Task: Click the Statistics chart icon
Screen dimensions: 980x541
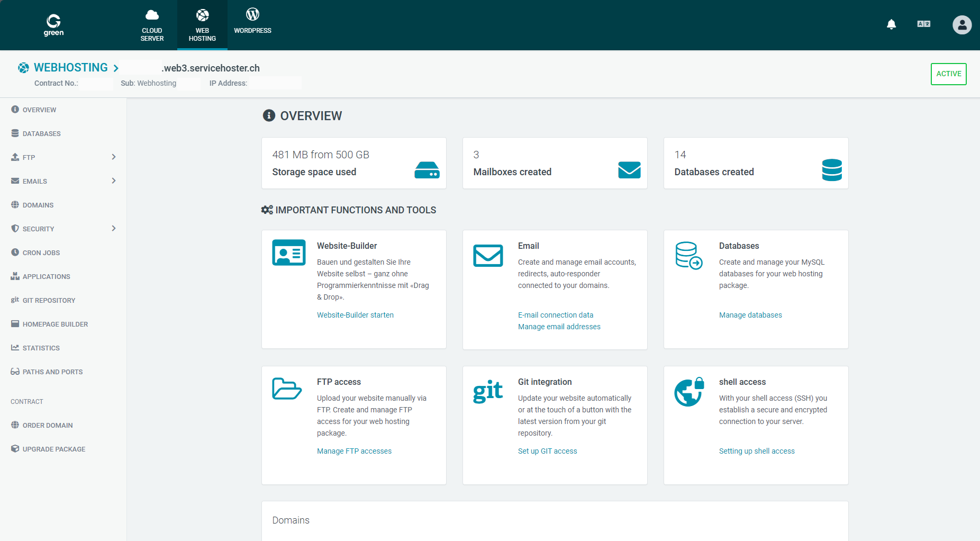Action: (x=15, y=348)
